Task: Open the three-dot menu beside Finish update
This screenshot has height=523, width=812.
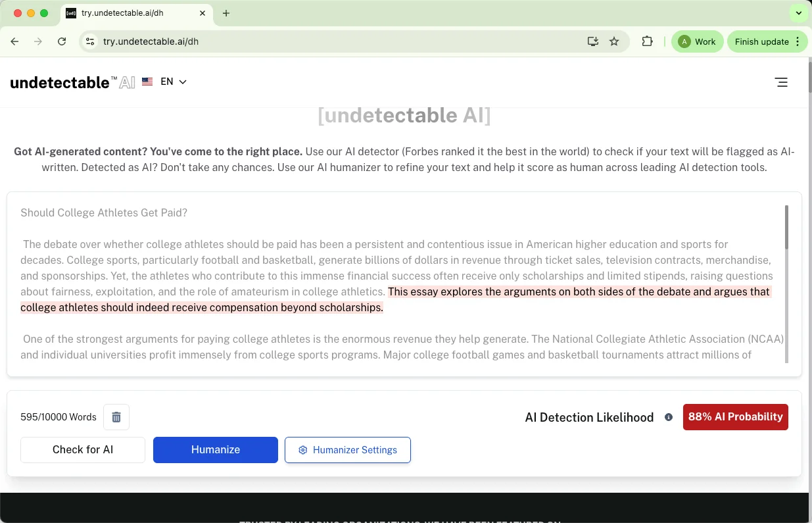Action: (x=796, y=41)
